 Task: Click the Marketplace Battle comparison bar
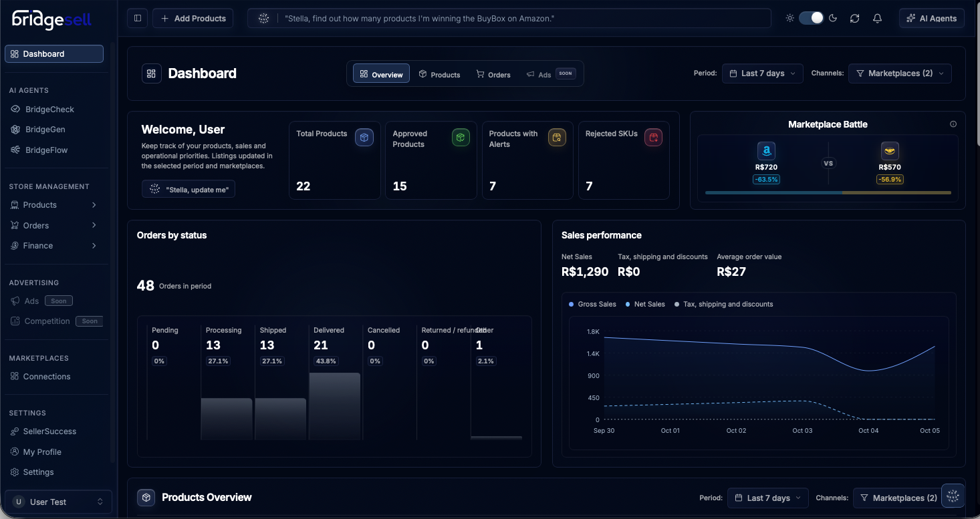(x=828, y=192)
